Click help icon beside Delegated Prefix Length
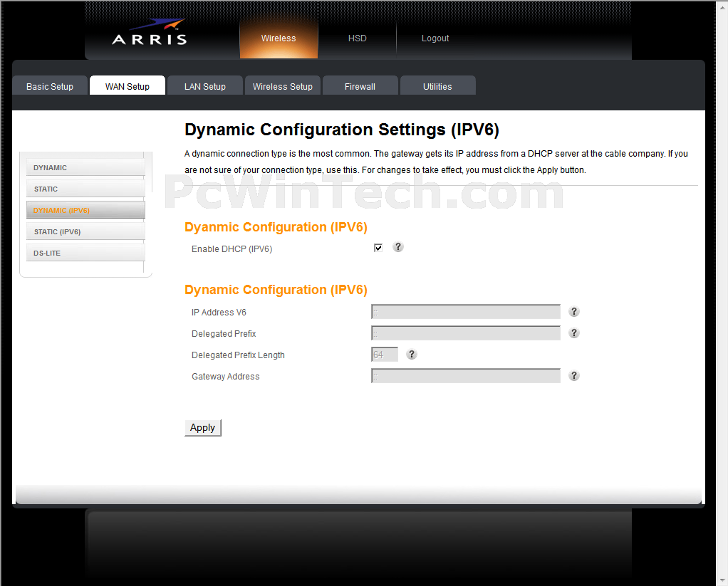The image size is (728, 586). click(411, 355)
